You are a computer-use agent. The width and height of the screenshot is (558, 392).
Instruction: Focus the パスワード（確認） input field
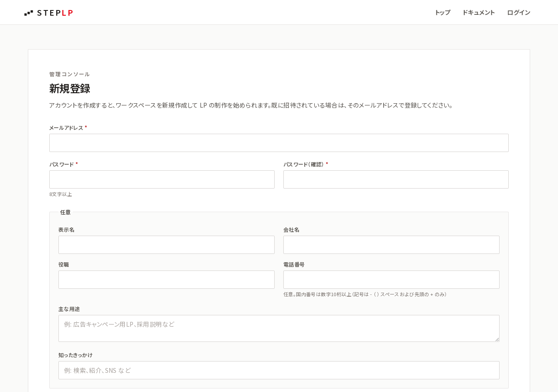tap(396, 179)
